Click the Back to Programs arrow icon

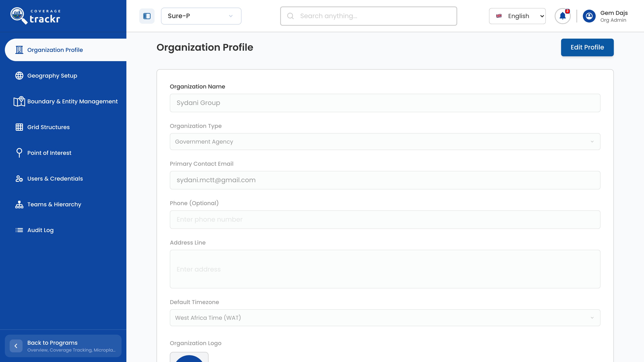pyautogui.click(x=16, y=346)
